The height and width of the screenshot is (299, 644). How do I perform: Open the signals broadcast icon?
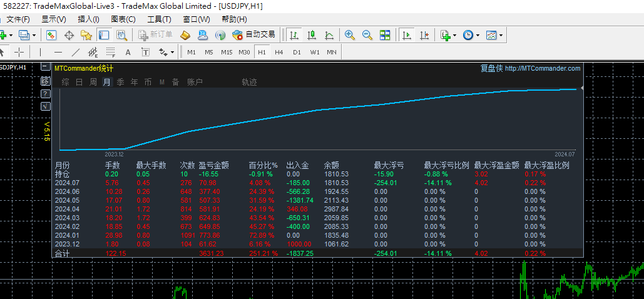click(x=220, y=35)
